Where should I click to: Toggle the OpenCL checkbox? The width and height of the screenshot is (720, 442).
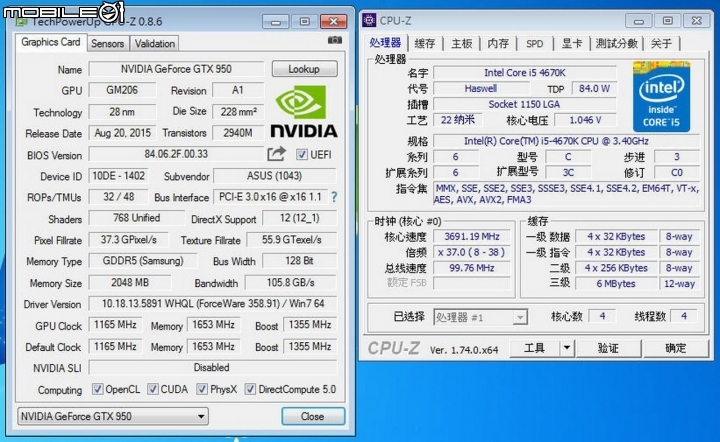(97, 389)
